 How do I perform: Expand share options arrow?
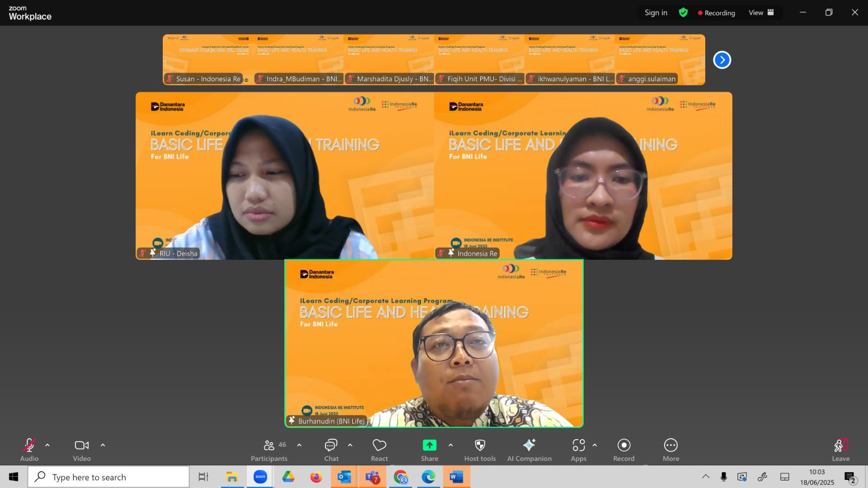(x=450, y=445)
